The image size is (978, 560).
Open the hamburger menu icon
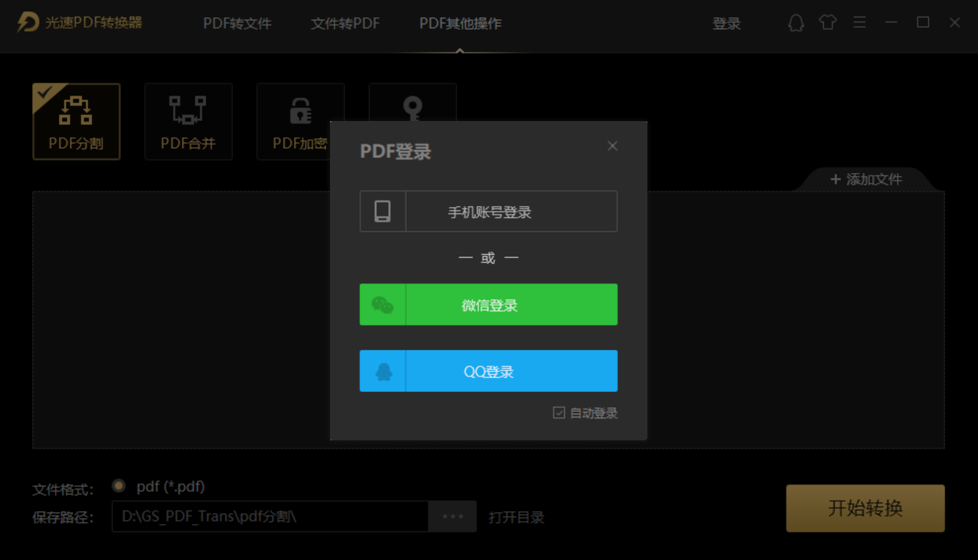click(x=859, y=22)
